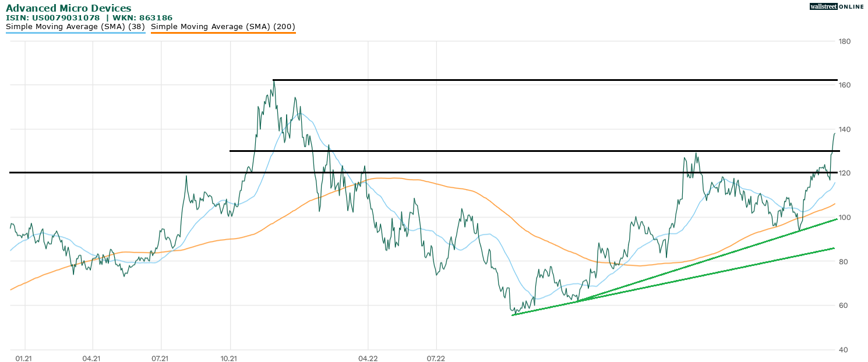Click the 180 price label on the y-axis

pos(845,41)
